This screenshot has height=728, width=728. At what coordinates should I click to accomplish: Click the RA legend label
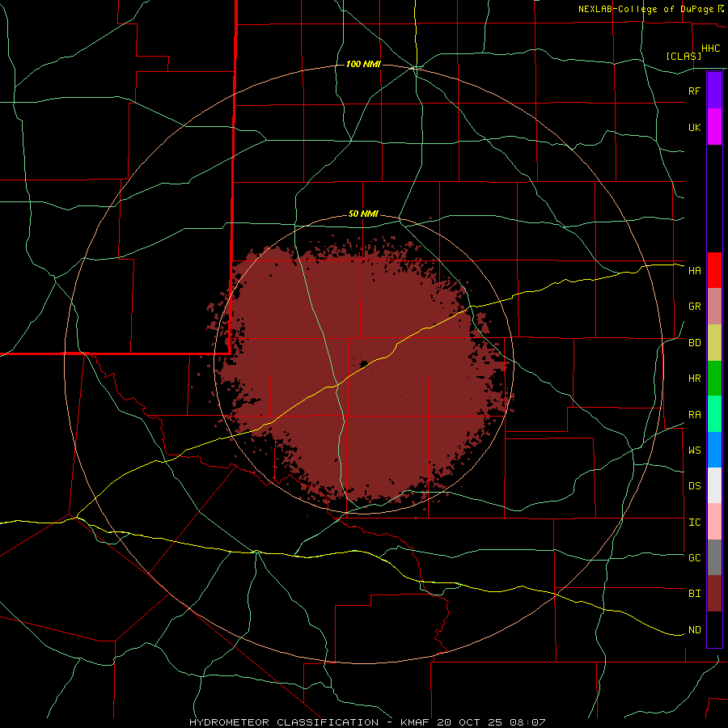[694, 415]
